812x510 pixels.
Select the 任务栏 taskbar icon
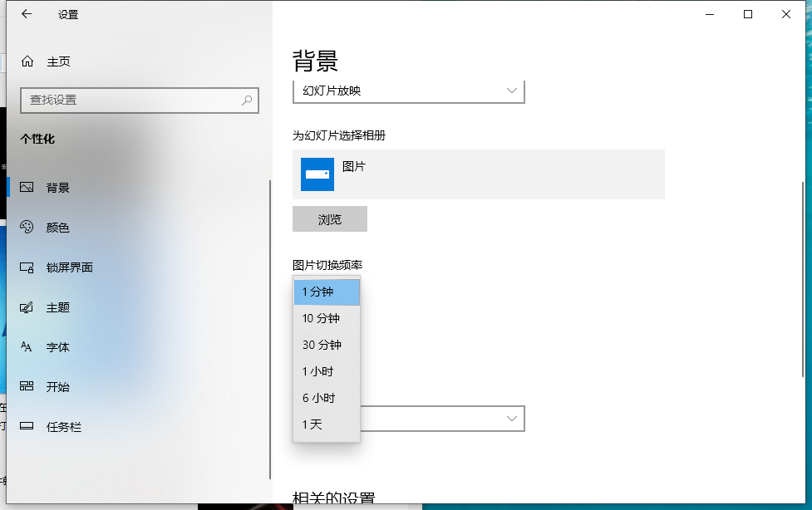tap(27, 426)
